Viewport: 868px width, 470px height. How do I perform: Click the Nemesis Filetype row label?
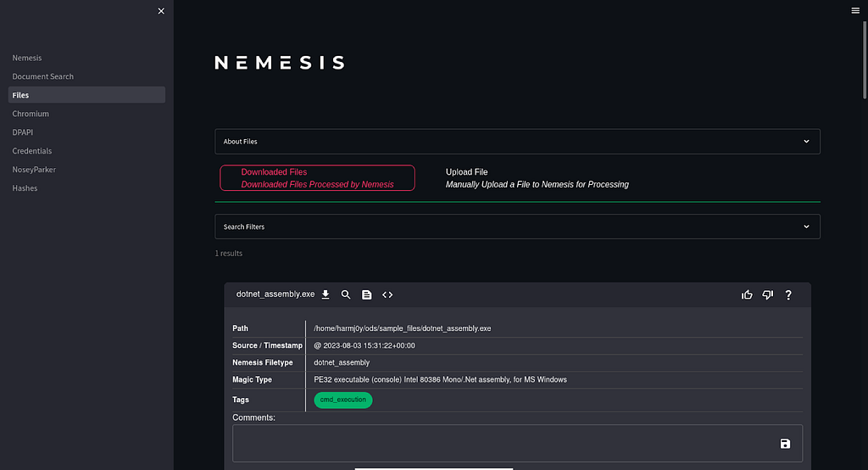[x=263, y=362]
